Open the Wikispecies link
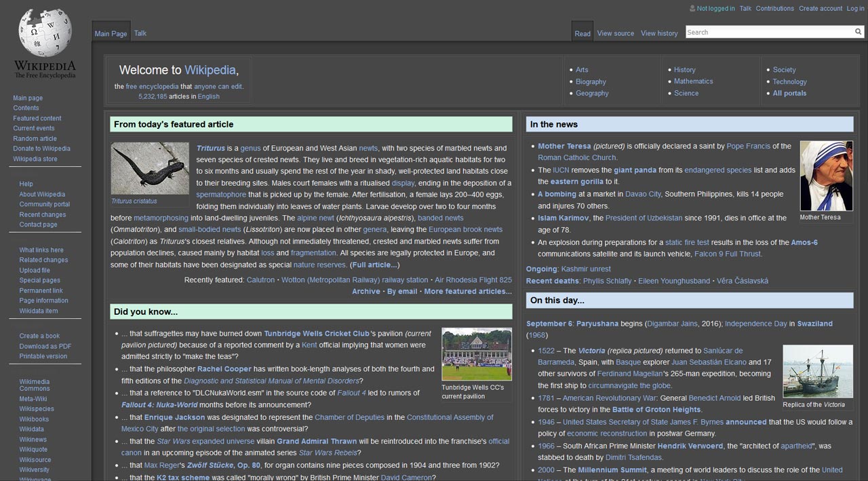Viewport: 868px width, 481px height. tap(37, 409)
